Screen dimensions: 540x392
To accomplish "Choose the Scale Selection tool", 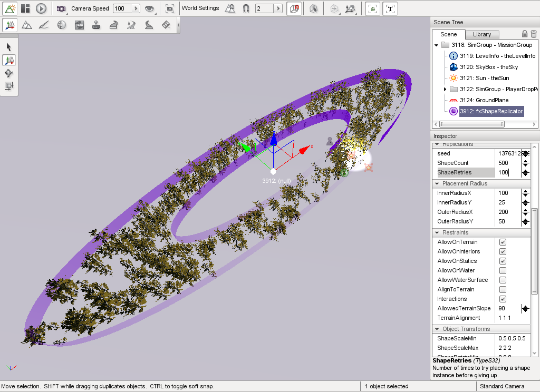I will (9, 86).
